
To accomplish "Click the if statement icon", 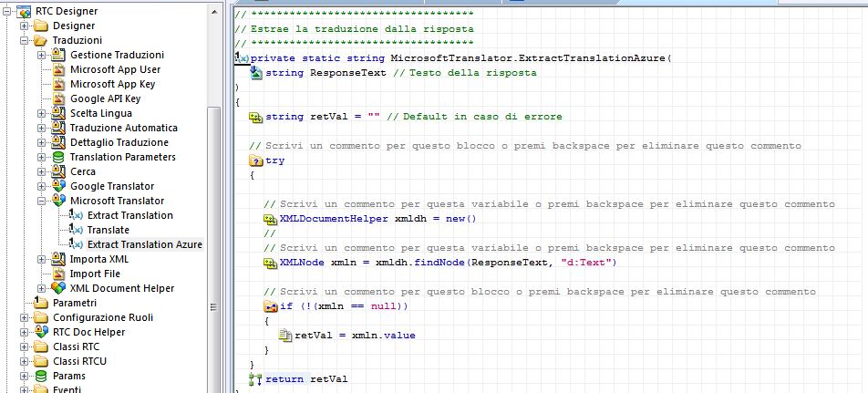I will pyautogui.click(x=270, y=306).
